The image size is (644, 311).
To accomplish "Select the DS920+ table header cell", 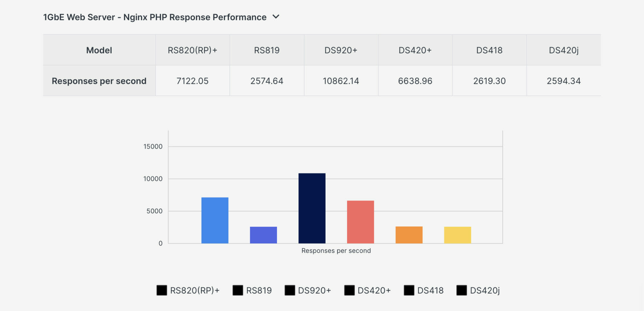I will pos(341,50).
